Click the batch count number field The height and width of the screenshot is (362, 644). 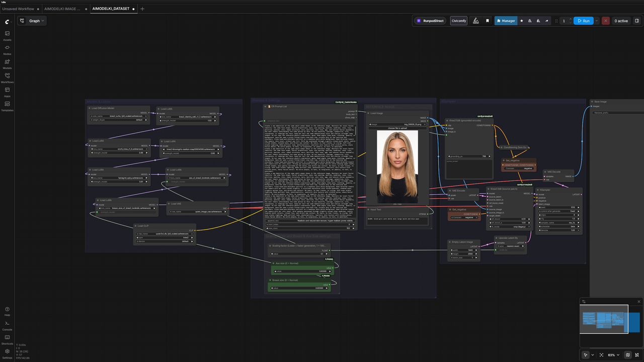click(564, 21)
